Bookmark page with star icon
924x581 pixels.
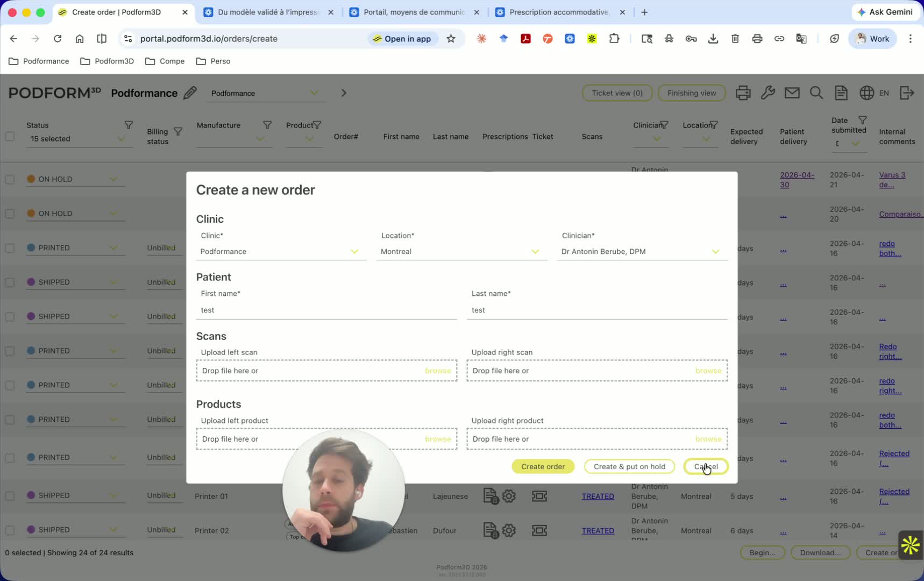tap(451, 39)
